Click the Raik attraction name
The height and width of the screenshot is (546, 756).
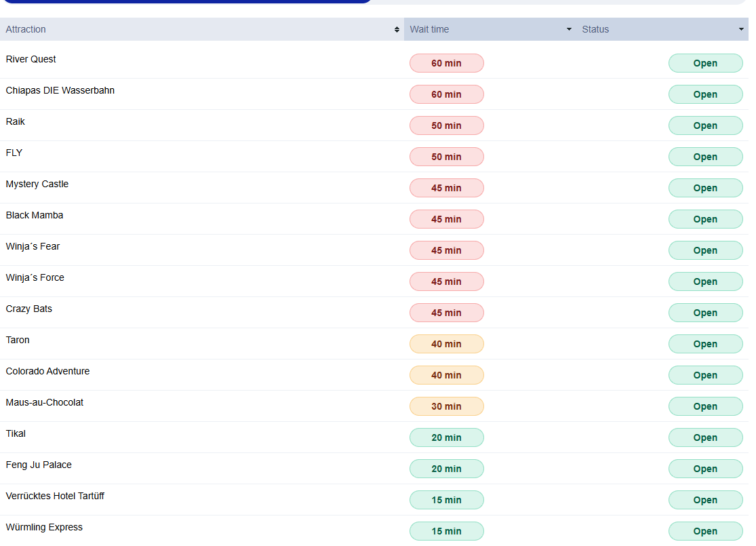[16, 121]
